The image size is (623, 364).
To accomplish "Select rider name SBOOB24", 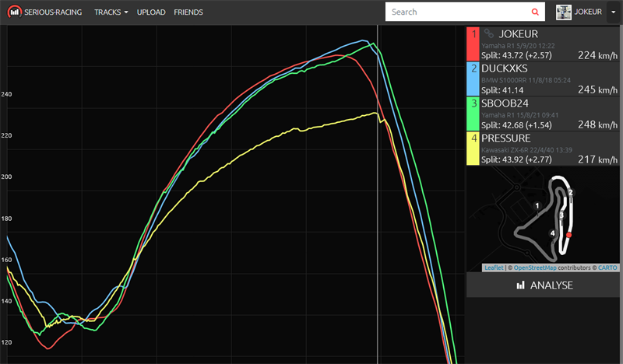I will click(505, 103).
